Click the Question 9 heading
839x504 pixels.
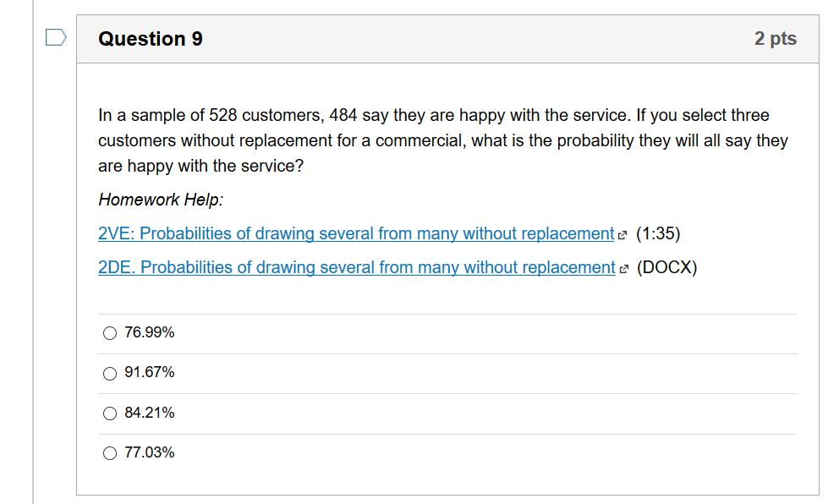(150, 38)
